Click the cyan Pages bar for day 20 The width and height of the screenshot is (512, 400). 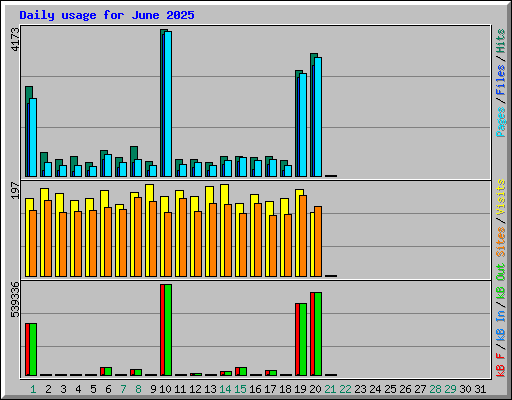coord(318,117)
